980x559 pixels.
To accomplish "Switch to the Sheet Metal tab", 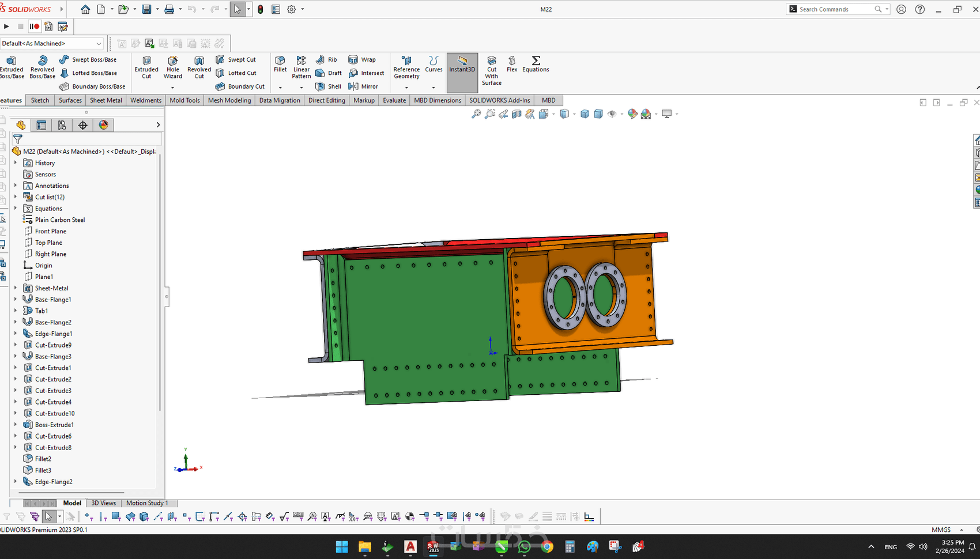I will (x=105, y=100).
